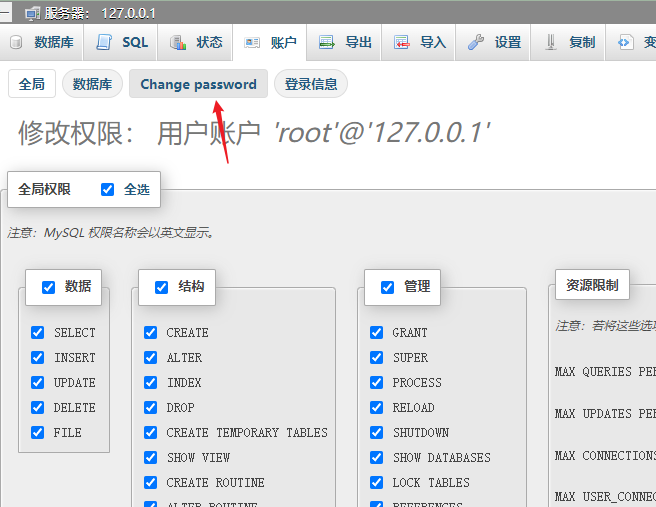Uncheck the SELECT privilege
The height and width of the screenshot is (507, 656).
point(38,333)
